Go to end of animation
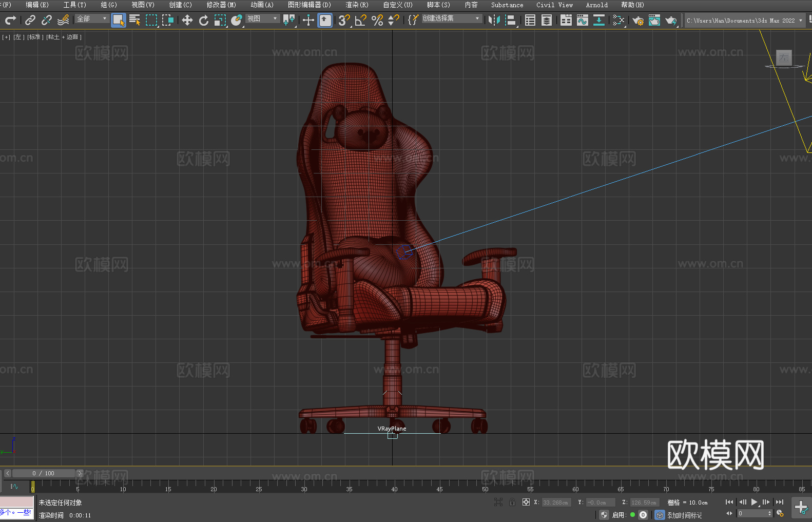812x522 pixels. (x=780, y=502)
